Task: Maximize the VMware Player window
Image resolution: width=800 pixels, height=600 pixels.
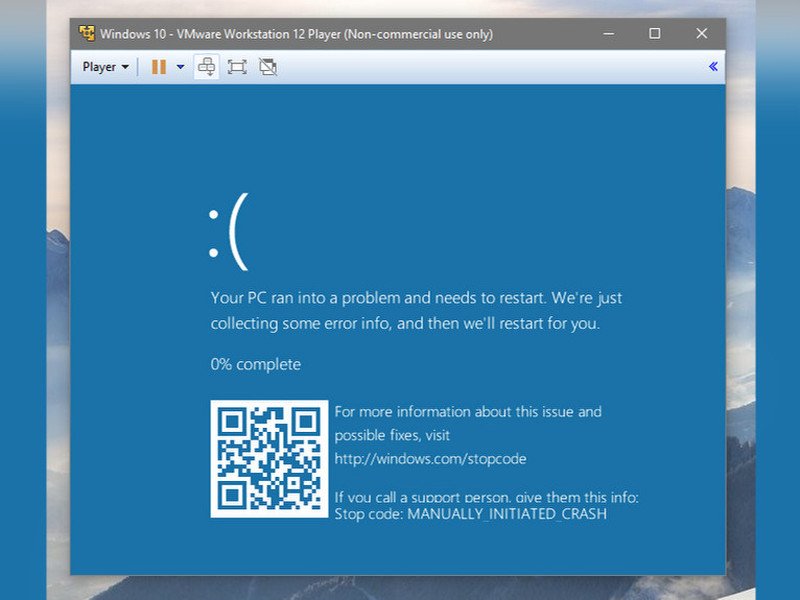Action: (x=655, y=34)
